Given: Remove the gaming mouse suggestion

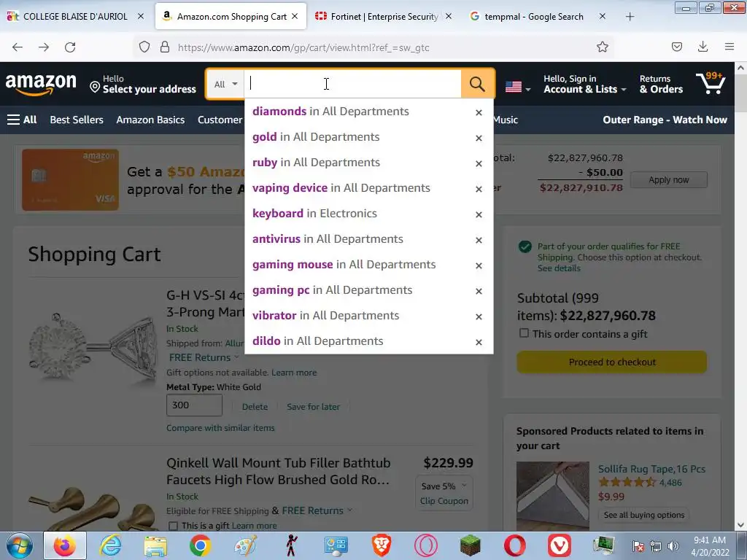Looking at the screenshot, I should click(x=479, y=265).
